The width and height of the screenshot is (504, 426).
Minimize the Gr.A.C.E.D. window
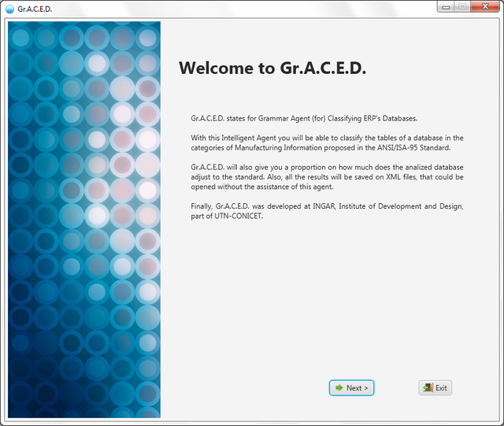tap(446, 7)
